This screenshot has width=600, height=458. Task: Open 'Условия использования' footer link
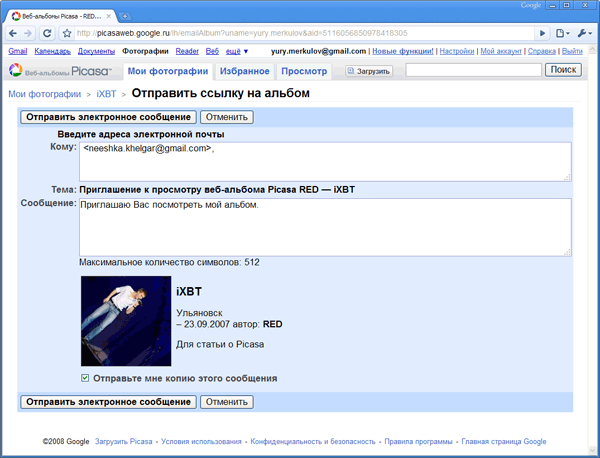201,442
